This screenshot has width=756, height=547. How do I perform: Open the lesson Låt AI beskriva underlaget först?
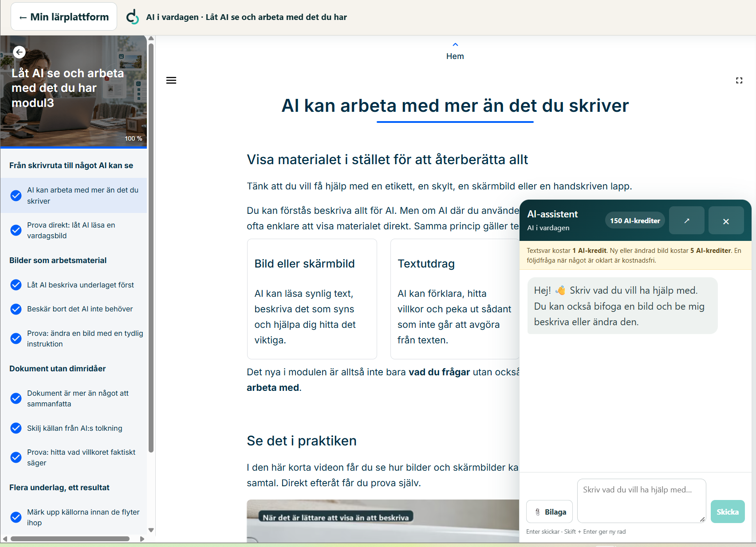(x=74, y=285)
